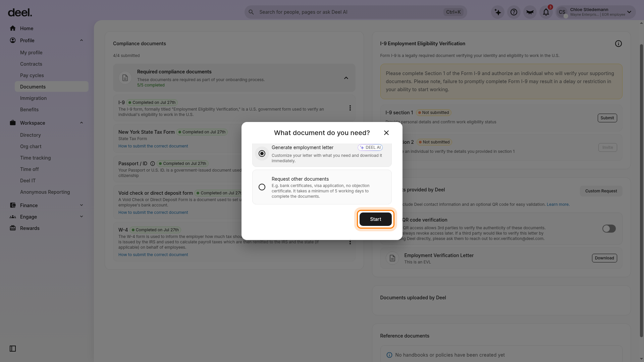Screen dimensions: 644x362
Task: Click the Employment Verification Letter document icon
Action: pos(392,258)
